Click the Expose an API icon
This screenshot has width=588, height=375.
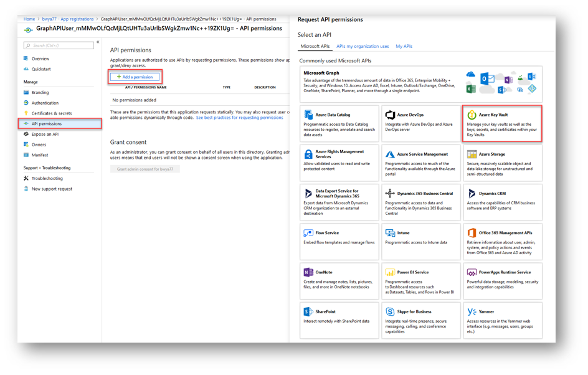[x=26, y=134]
